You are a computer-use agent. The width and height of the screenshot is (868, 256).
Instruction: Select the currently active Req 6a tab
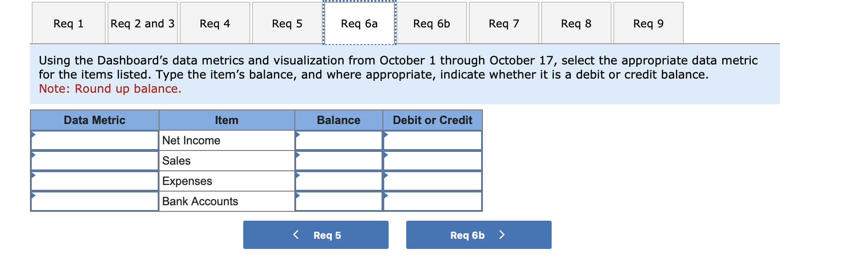(359, 23)
